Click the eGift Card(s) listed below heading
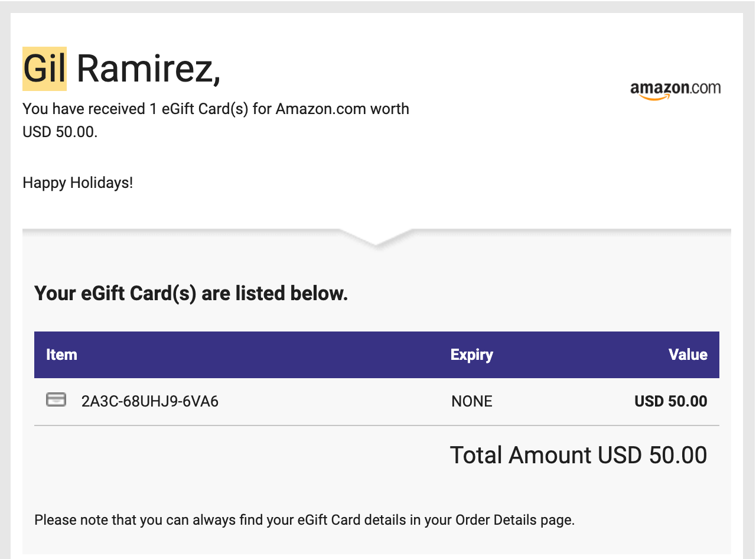The image size is (756, 559). coord(191,293)
